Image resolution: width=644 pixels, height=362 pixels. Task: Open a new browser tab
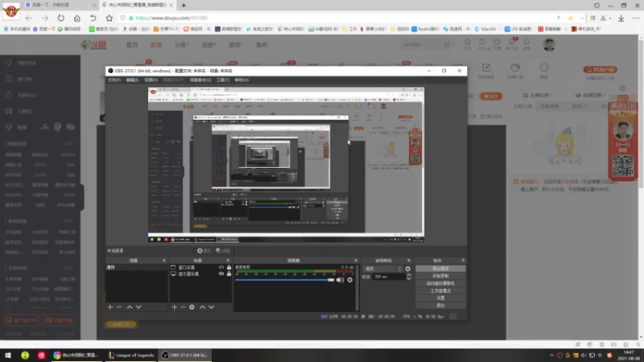tap(184, 6)
